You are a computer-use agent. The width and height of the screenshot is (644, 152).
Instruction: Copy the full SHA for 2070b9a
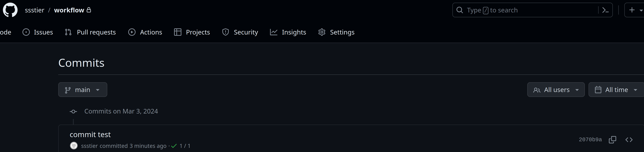click(x=612, y=140)
